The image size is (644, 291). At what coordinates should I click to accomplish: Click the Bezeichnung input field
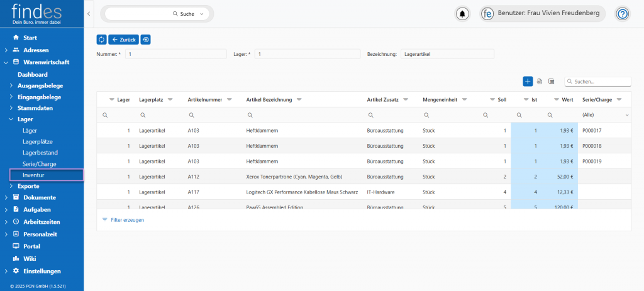click(447, 54)
